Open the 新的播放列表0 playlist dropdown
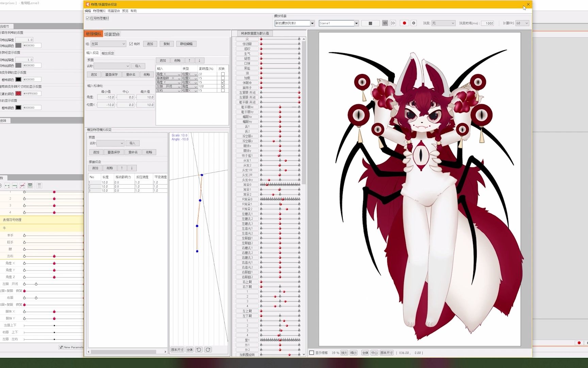The image size is (588, 368). (294, 23)
